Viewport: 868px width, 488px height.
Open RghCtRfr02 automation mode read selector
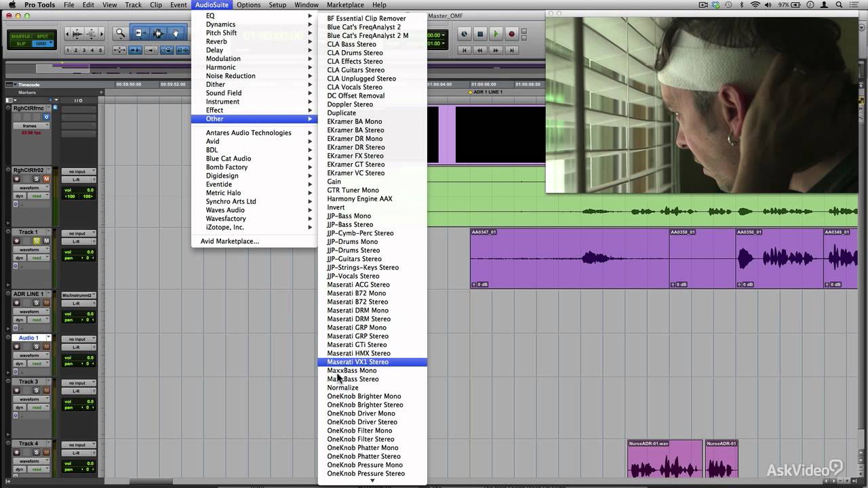(37, 196)
